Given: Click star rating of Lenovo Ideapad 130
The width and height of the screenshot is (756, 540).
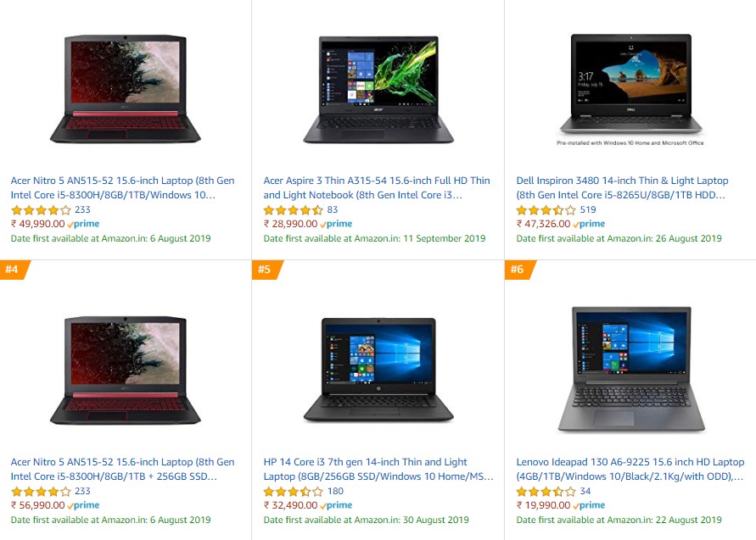Looking at the screenshot, I should [x=546, y=492].
